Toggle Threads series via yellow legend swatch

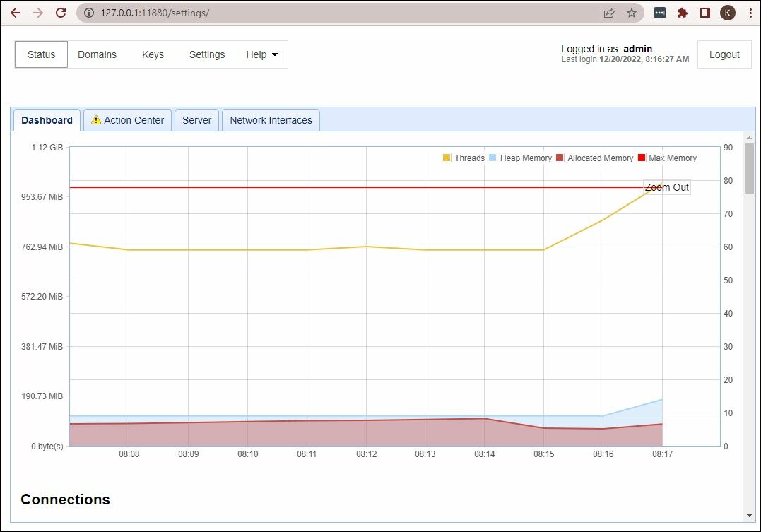point(446,158)
